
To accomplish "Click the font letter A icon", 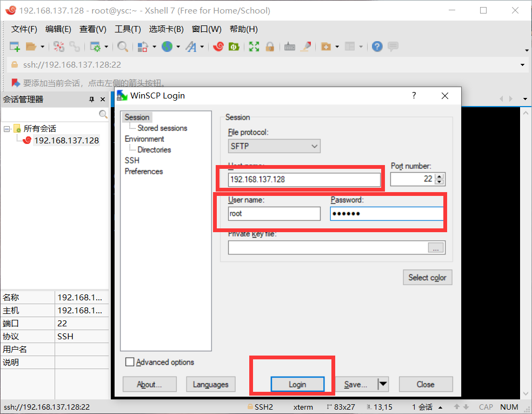I will pyautogui.click(x=191, y=47).
